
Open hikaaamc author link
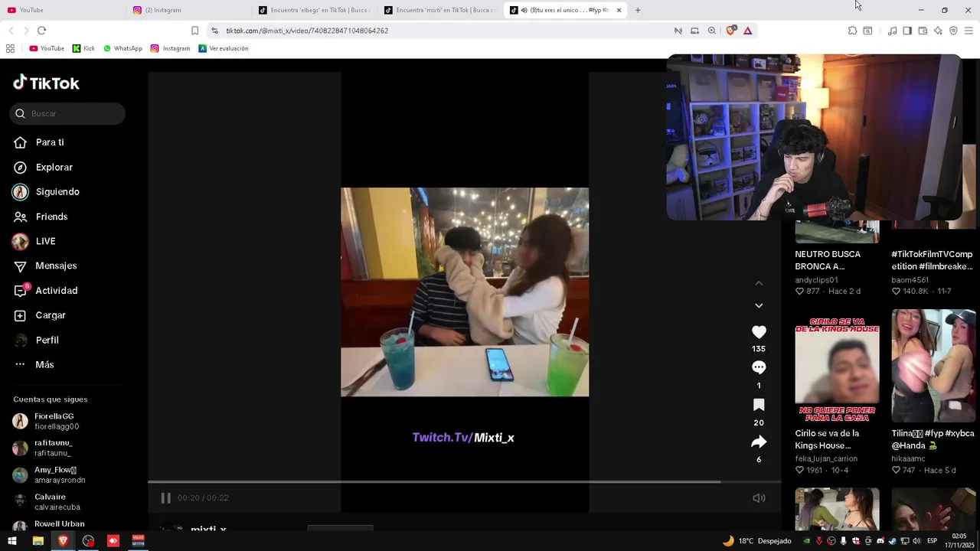[908, 459]
